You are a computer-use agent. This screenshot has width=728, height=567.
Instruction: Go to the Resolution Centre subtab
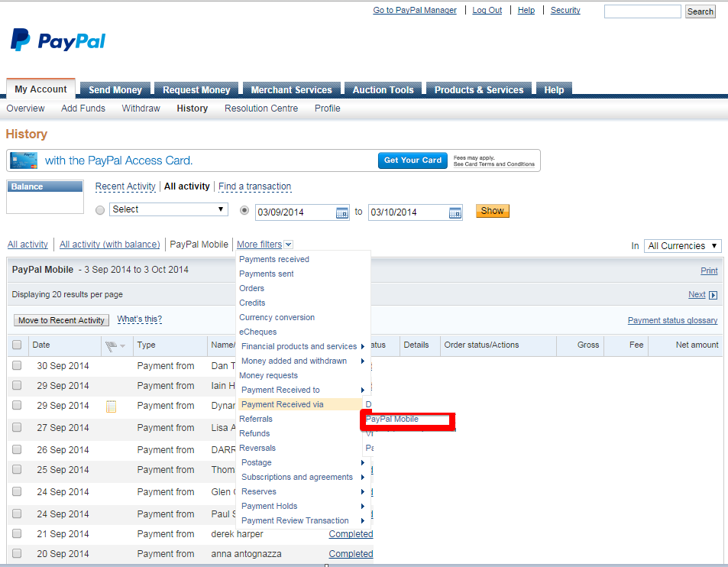pos(261,109)
